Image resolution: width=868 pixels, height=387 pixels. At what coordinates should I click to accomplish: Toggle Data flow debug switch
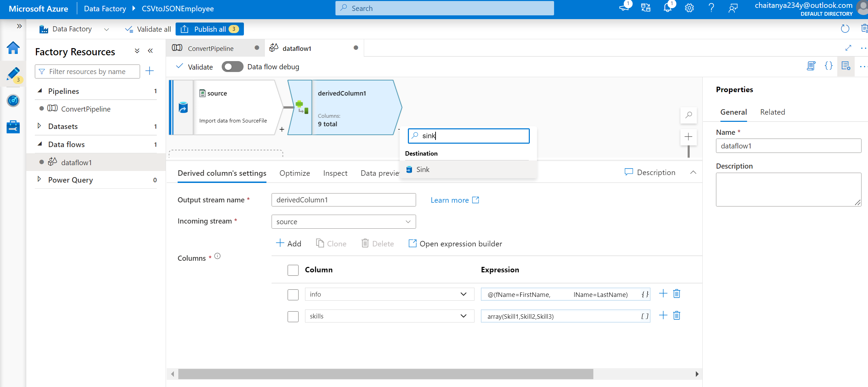point(232,67)
